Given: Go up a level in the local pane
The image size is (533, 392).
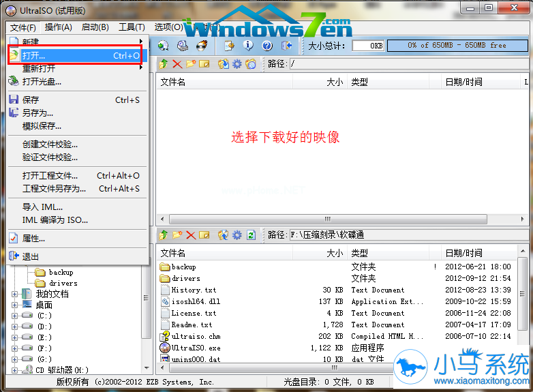Looking at the screenshot, I should 164,235.
